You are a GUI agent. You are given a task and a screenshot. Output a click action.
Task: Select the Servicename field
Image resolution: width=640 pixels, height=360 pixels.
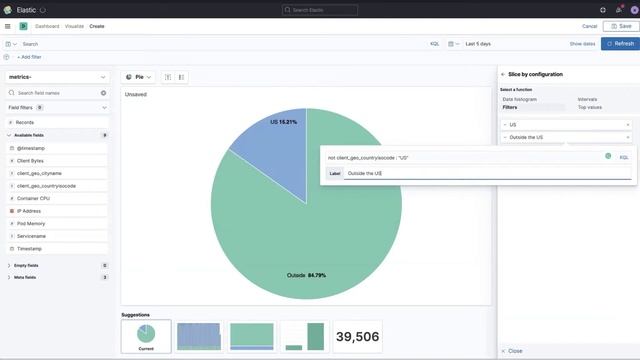[x=57, y=236]
